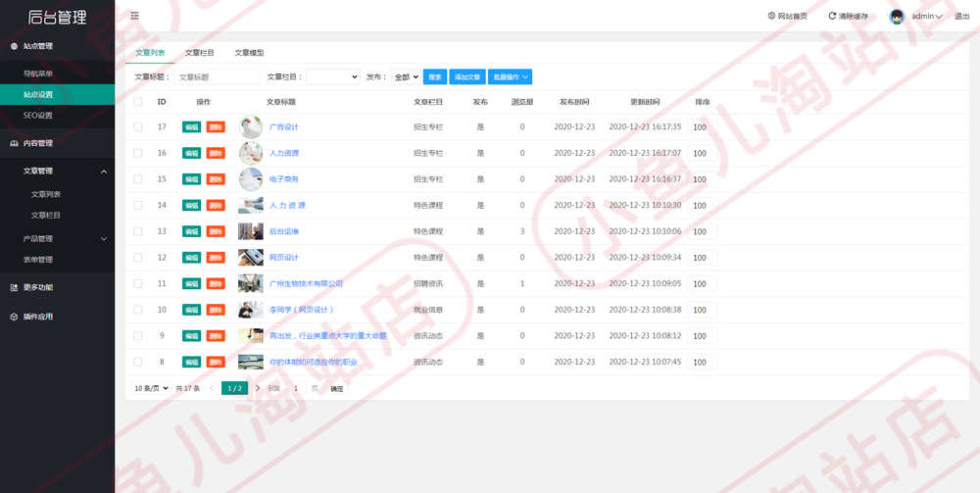Focus the sort order field for ID 8
Viewport: 980px width, 493px height.
coord(703,363)
